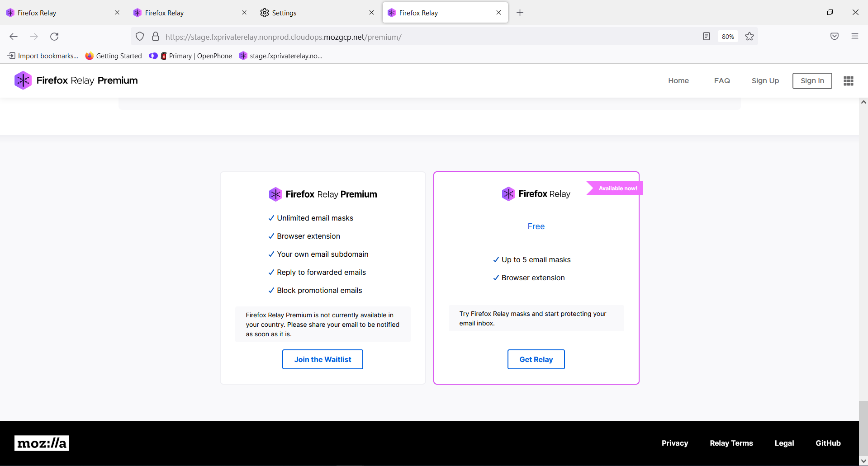
Task: Click the Firefox Relay Premium logo icon
Action: [23, 80]
